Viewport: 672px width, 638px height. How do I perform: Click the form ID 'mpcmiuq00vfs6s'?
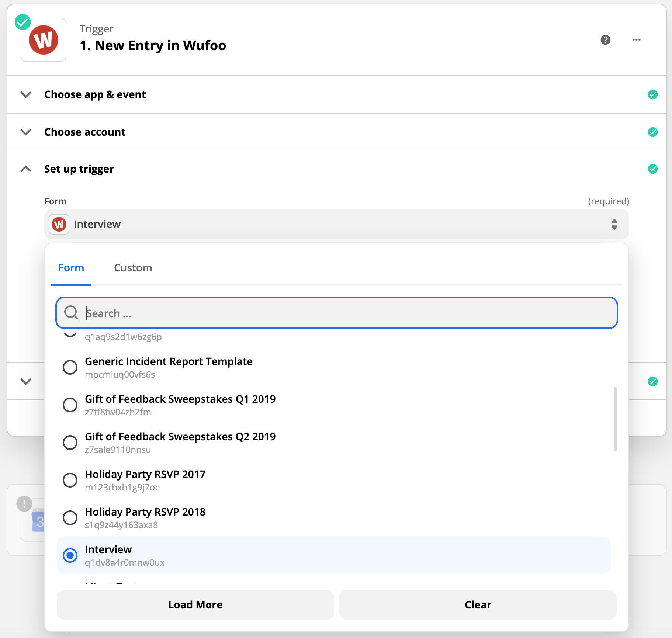tap(120, 375)
